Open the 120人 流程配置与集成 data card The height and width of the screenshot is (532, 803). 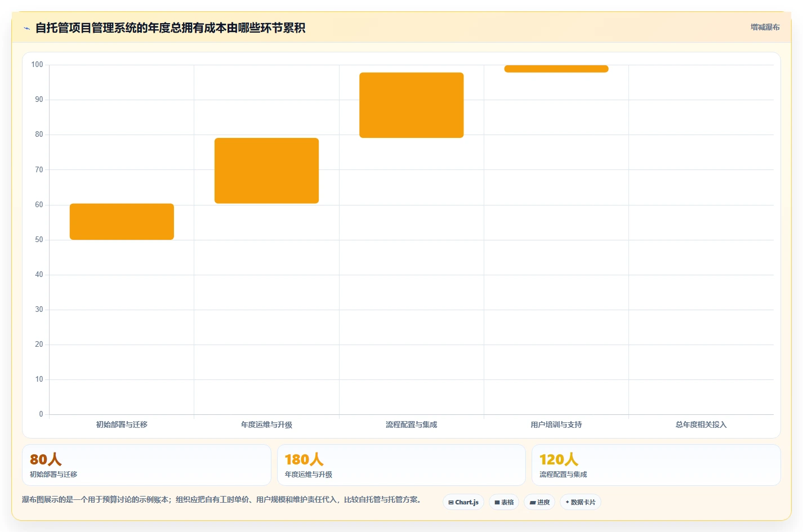pyautogui.click(x=656, y=465)
